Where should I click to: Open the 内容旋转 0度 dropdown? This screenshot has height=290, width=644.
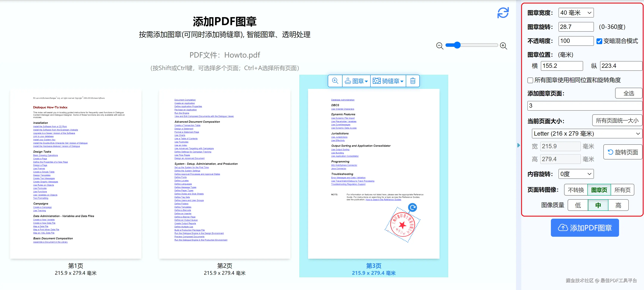[576, 174]
